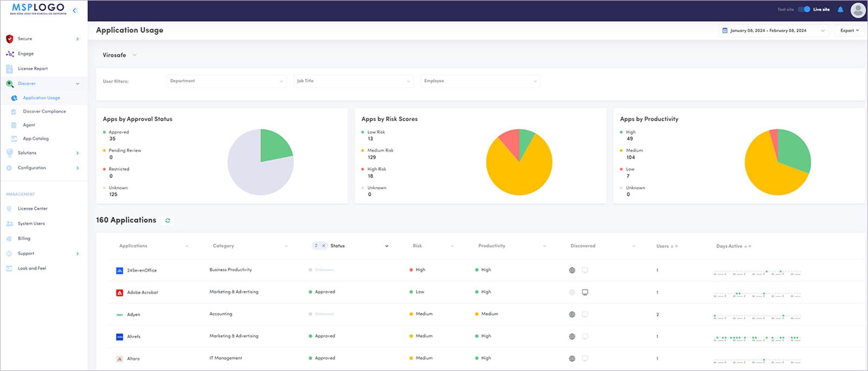868x371 pixels.
Task: Collapse sidebar with double-chevron icon
Action: pos(75,10)
